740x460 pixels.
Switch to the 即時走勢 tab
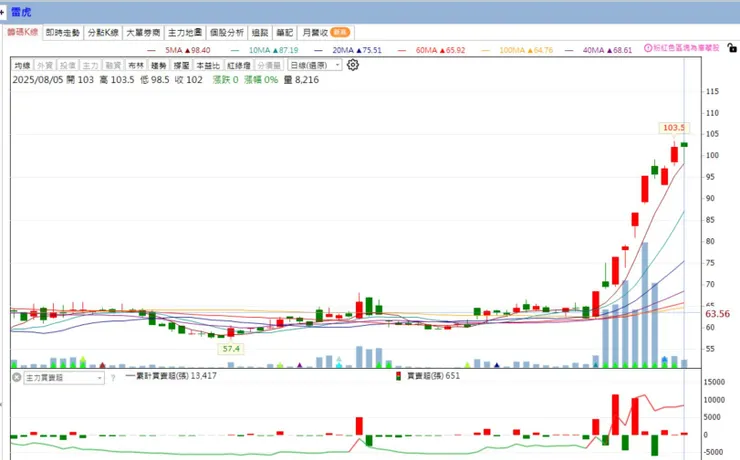point(63,33)
